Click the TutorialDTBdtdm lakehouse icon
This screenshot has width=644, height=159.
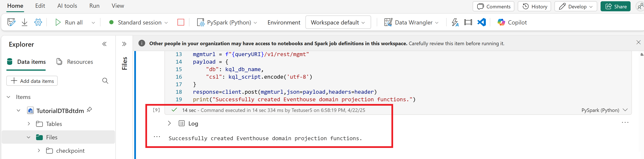[30, 111]
